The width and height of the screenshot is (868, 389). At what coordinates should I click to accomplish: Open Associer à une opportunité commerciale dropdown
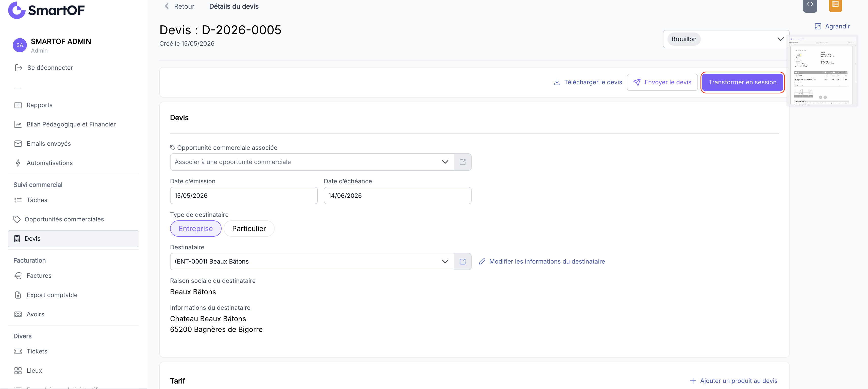click(x=312, y=162)
